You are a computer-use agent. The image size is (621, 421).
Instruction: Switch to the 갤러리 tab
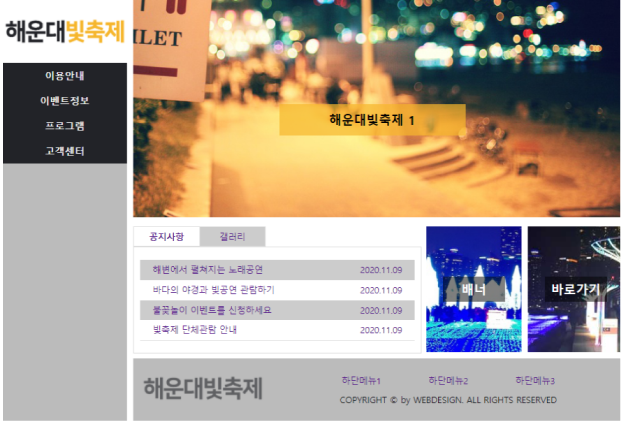pyautogui.click(x=232, y=237)
